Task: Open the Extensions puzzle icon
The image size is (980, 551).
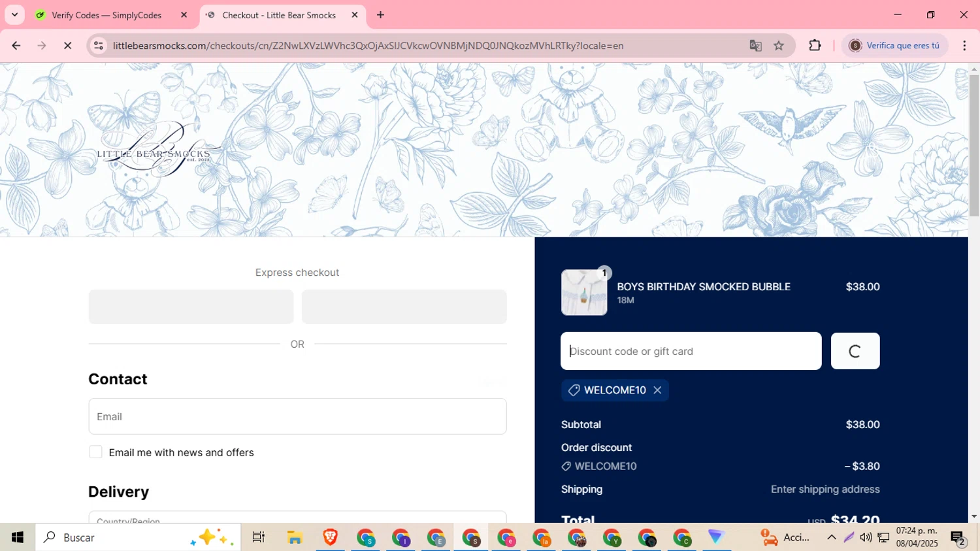Action: click(815, 46)
